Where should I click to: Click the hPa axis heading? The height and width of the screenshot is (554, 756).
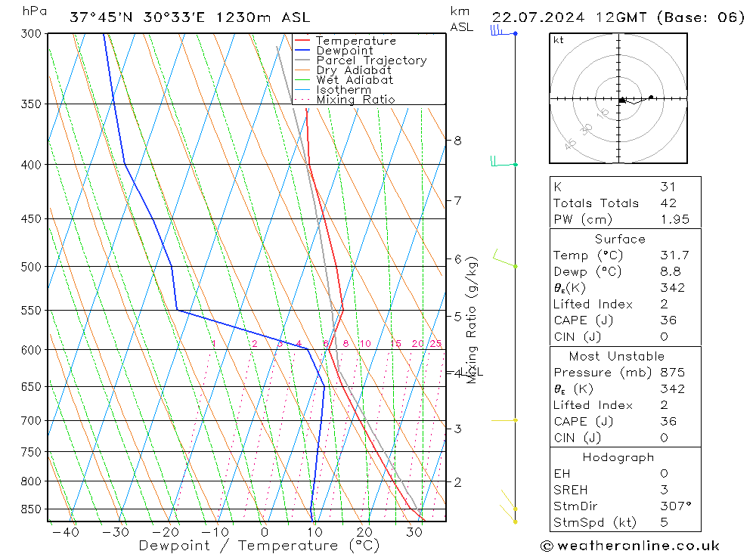coord(35,11)
